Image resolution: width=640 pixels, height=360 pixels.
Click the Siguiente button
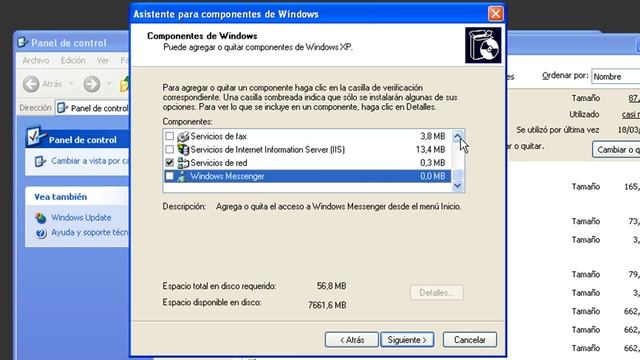pyautogui.click(x=407, y=340)
